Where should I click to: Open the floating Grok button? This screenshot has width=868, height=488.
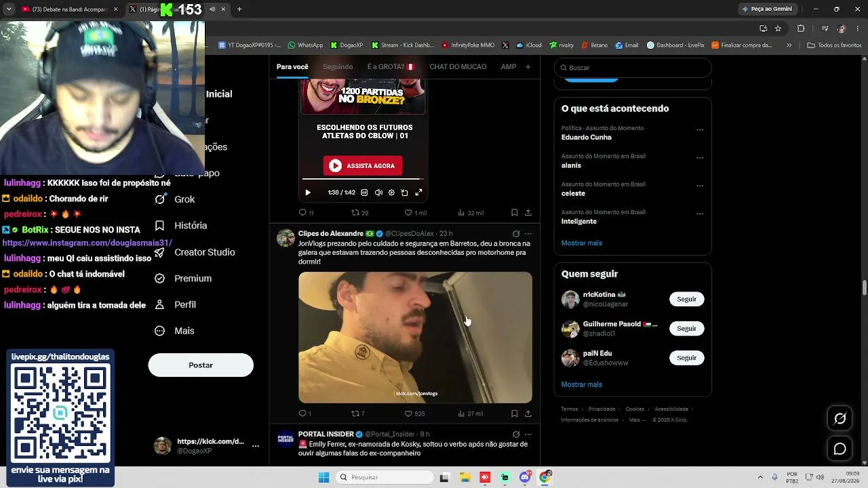click(x=840, y=419)
